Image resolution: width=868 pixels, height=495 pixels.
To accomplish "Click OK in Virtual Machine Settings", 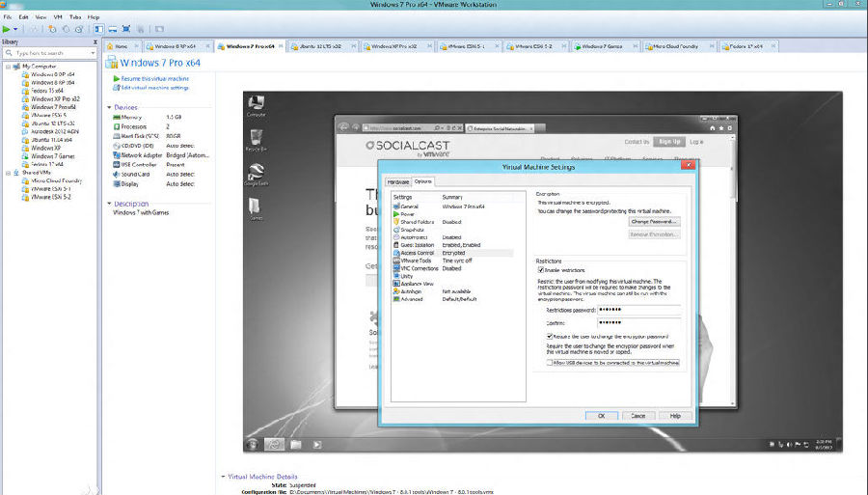I will (x=601, y=416).
